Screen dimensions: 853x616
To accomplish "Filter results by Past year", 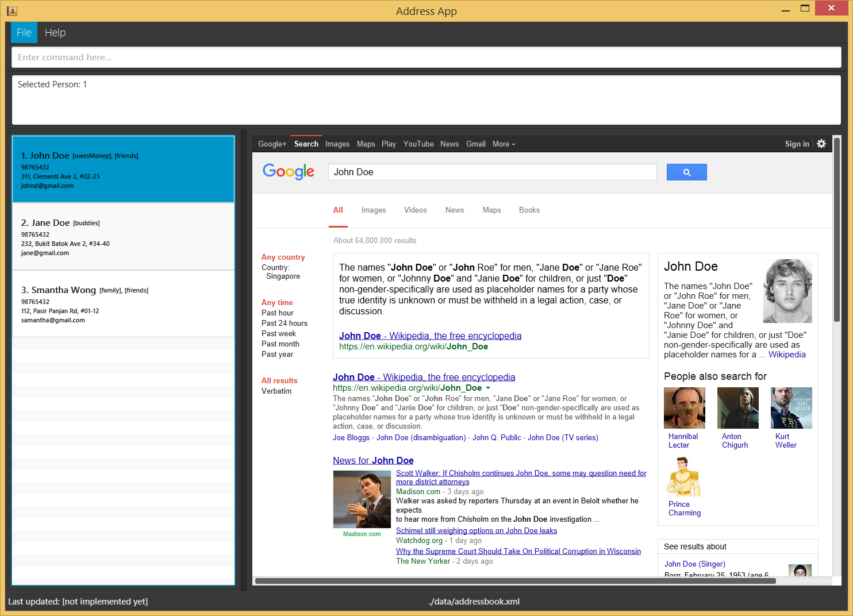I will [278, 355].
